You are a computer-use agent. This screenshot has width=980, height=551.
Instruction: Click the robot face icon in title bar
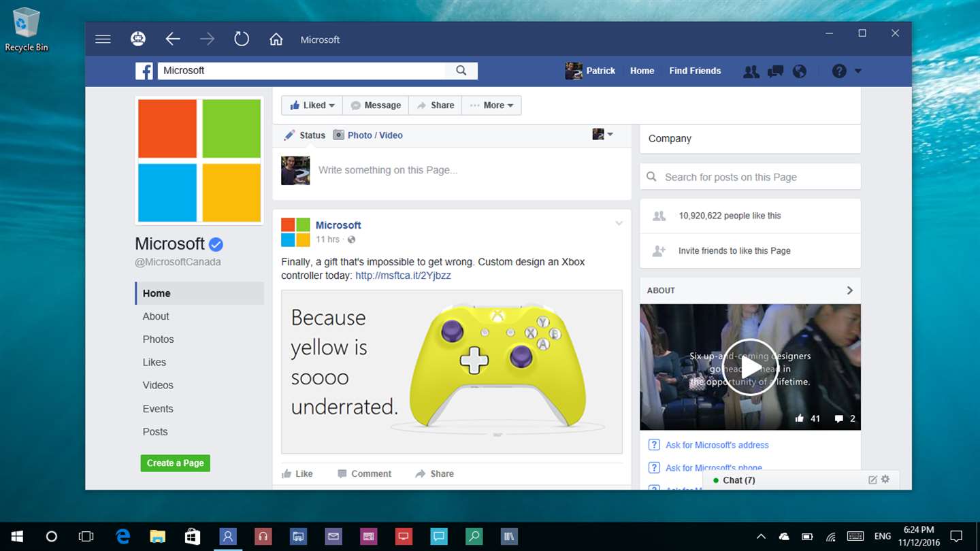[138, 39]
